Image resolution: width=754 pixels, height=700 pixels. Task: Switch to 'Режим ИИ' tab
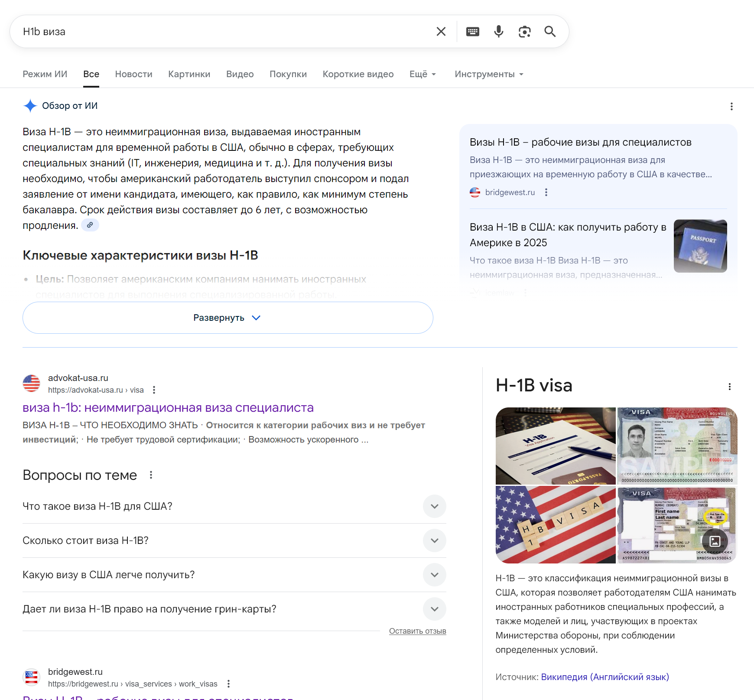pos(45,74)
